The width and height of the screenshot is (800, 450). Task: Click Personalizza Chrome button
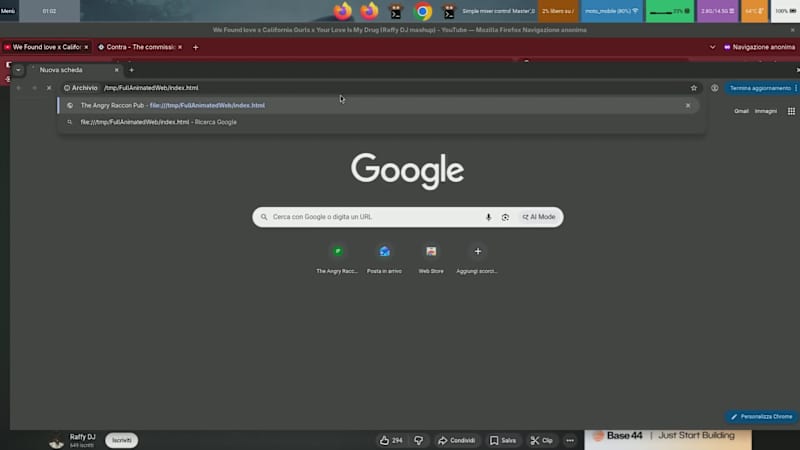coord(761,416)
